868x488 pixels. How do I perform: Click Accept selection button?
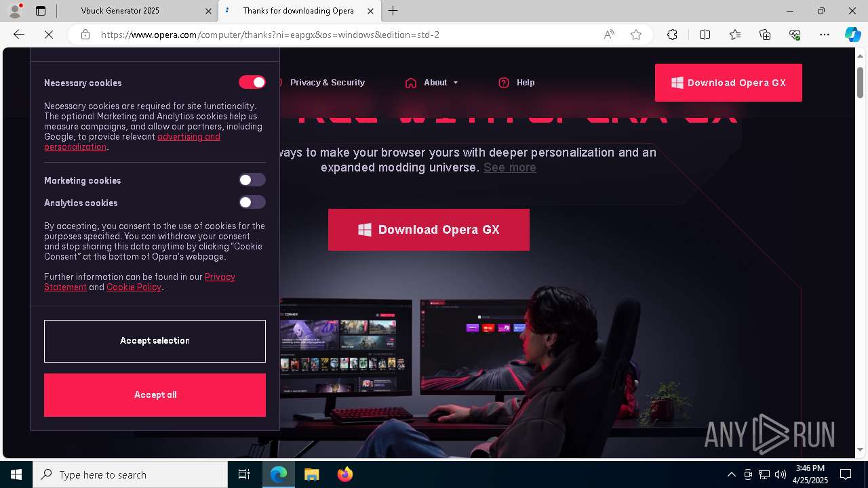pos(155,341)
